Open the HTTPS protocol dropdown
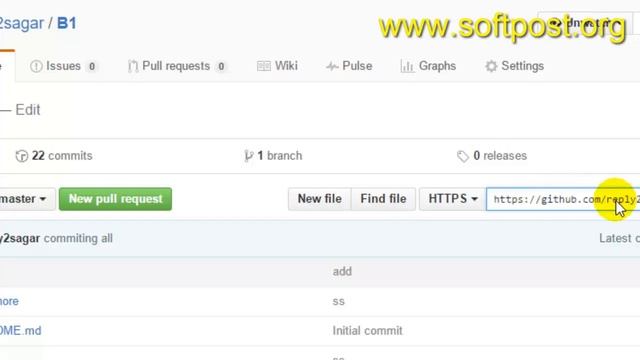 click(x=453, y=199)
